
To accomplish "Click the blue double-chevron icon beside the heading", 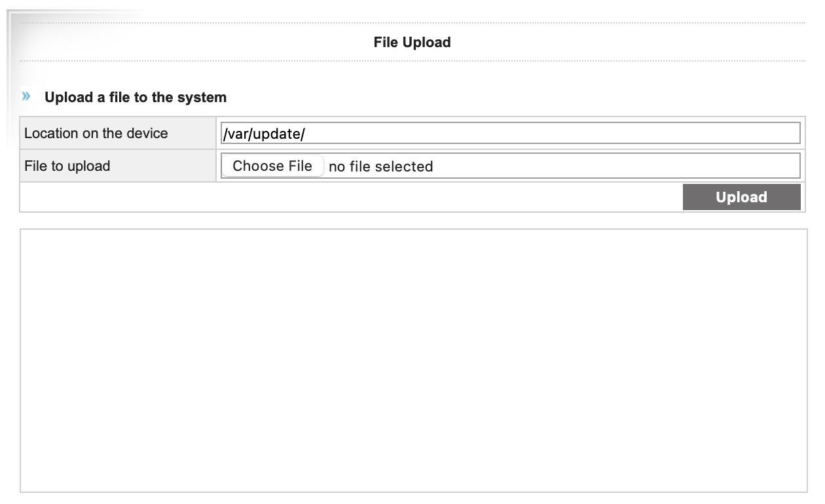I will (x=26, y=97).
